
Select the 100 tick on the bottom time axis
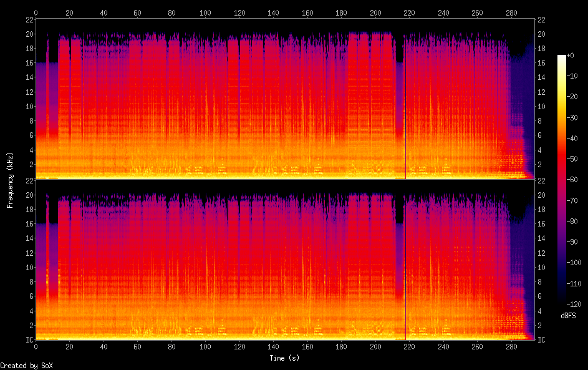point(205,346)
